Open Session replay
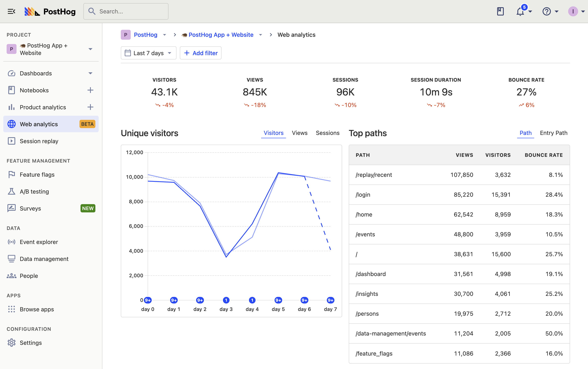 point(39,141)
